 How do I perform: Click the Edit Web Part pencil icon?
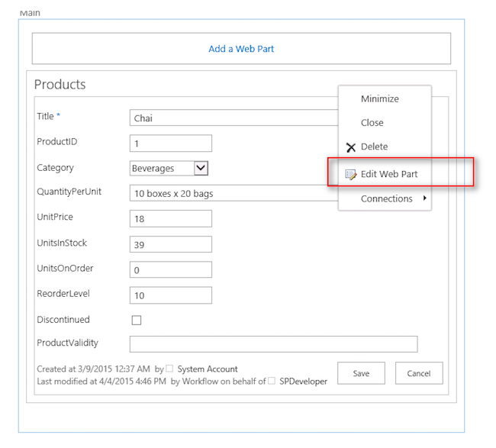pyautogui.click(x=351, y=174)
